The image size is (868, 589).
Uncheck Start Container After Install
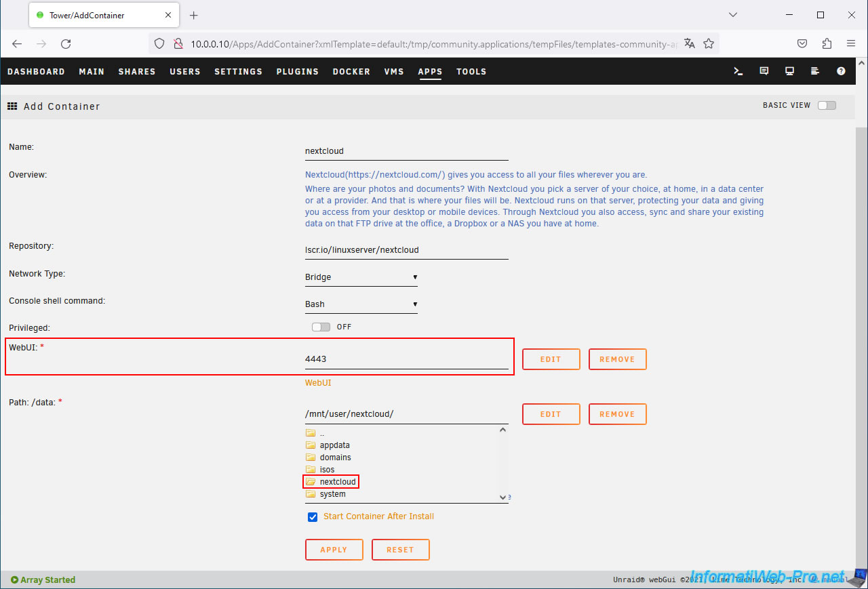(313, 517)
